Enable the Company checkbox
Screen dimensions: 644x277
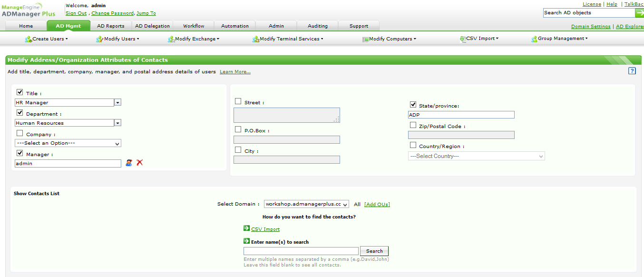20,133
